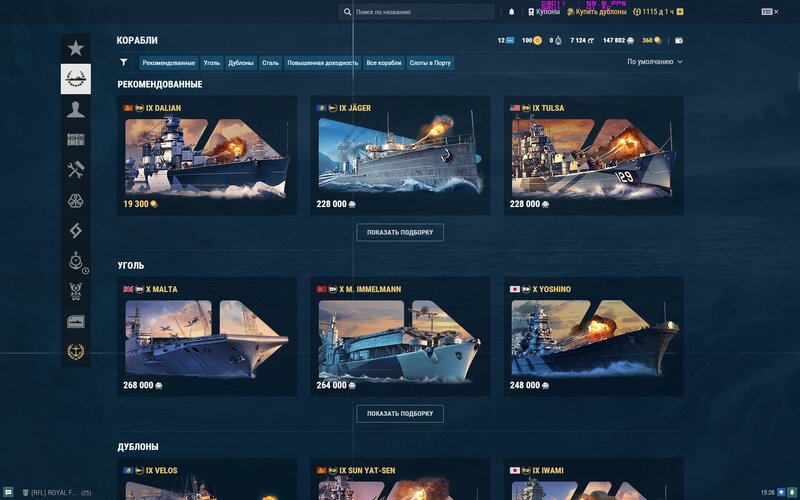Open the По умолчанию sort dropdown

pos(655,62)
